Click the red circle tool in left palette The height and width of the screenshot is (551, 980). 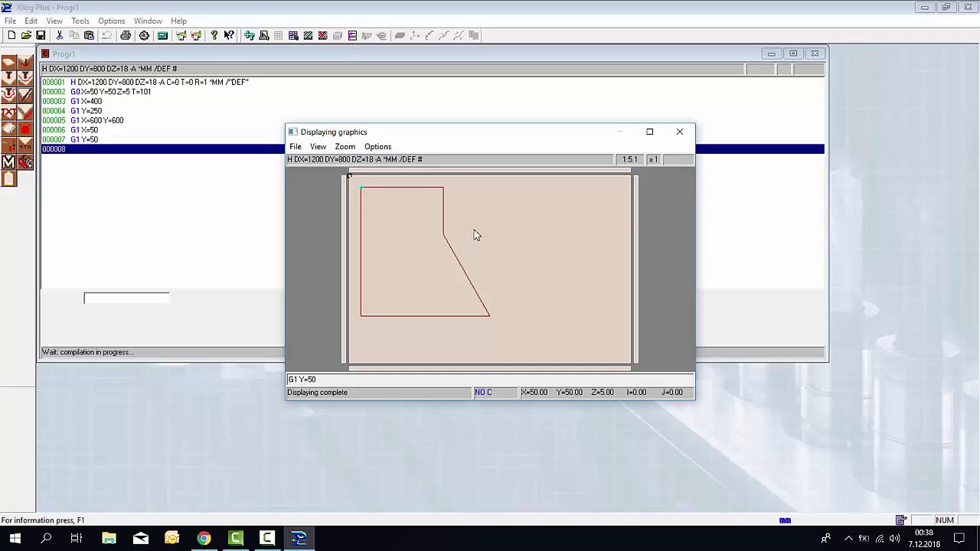[x=25, y=129]
